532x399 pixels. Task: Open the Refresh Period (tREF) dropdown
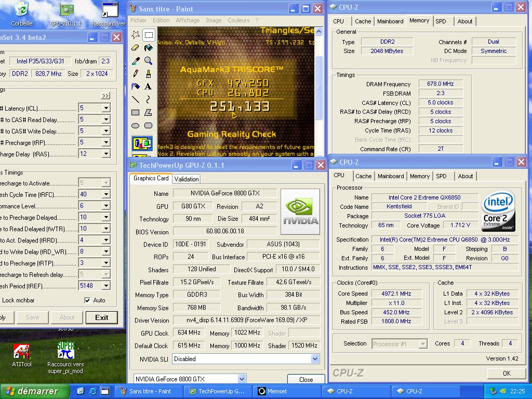(x=106, y=286)
